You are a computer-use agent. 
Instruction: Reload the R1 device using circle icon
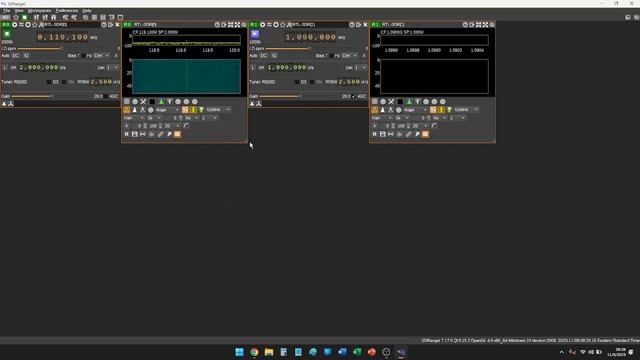276,25
